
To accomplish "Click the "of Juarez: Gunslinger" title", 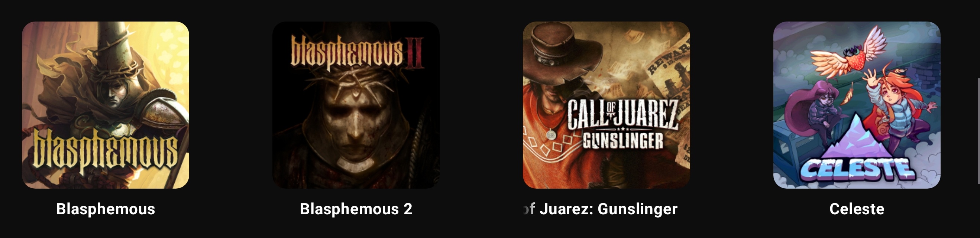I will coord(600,209).
